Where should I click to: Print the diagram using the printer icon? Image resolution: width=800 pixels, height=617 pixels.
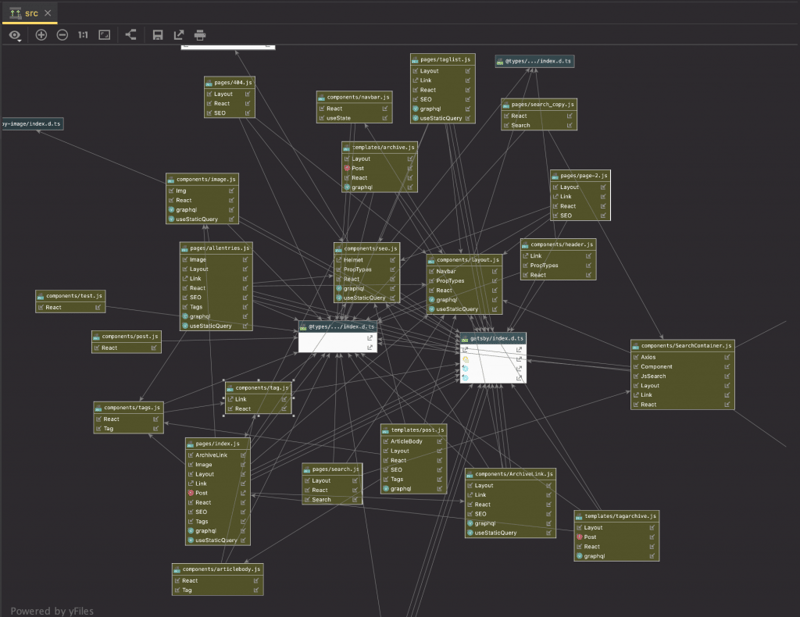[200, 35]
